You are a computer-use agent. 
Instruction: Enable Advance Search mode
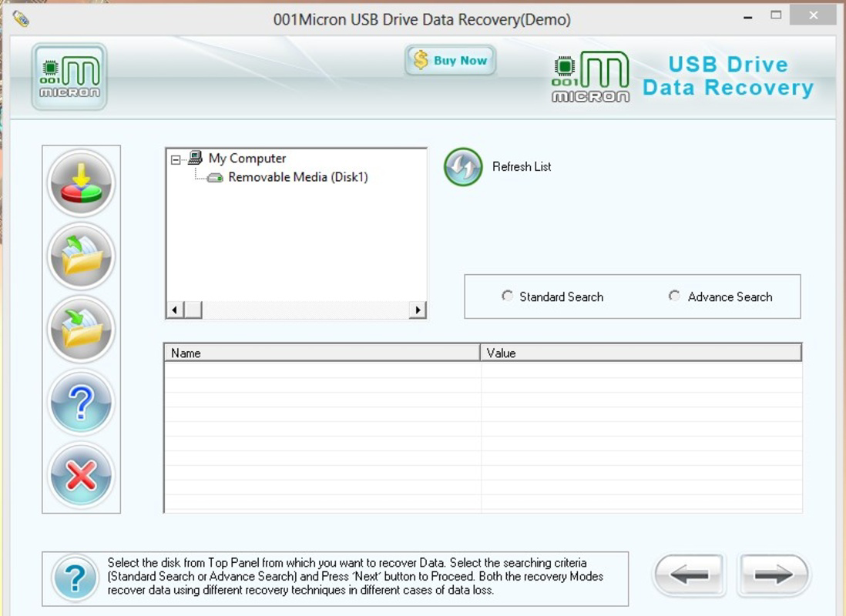click(x=674, y=296)
